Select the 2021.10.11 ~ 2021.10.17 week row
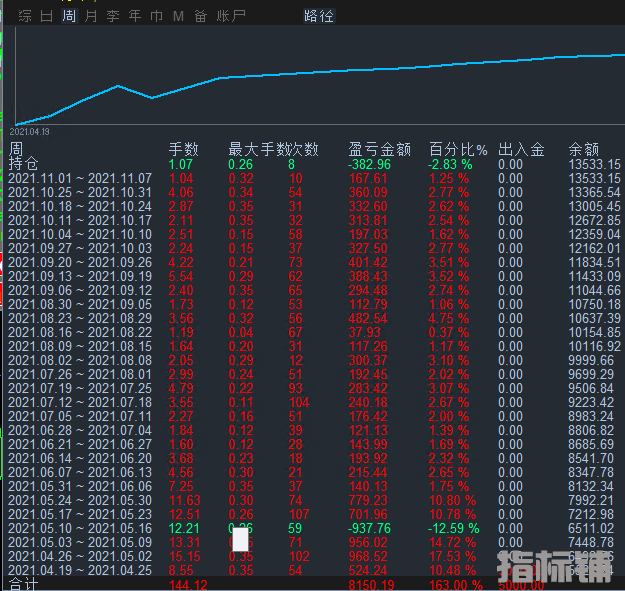The image size is (625, 591). 314,220
